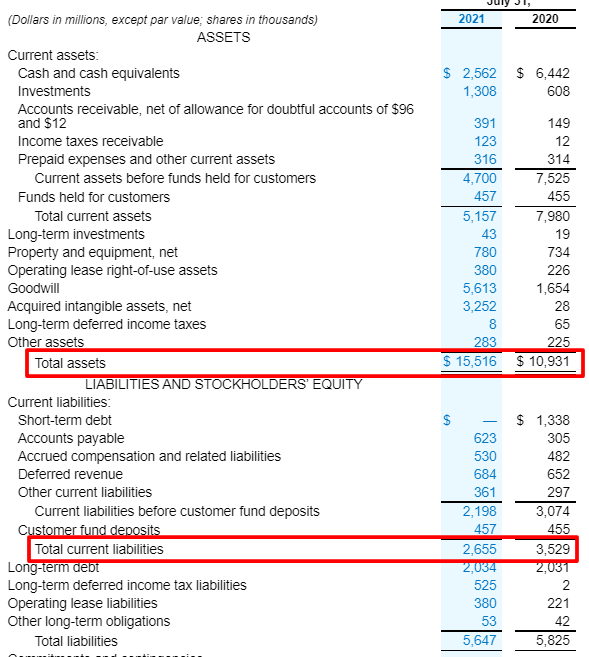
Task: Select value 2,198 in 2021 column
Action: (479, 512)
